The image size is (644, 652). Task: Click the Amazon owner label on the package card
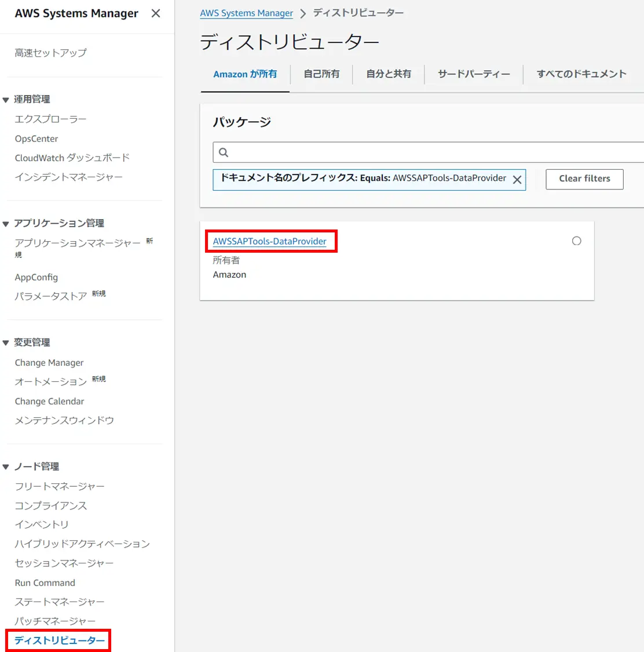[229, 275]
